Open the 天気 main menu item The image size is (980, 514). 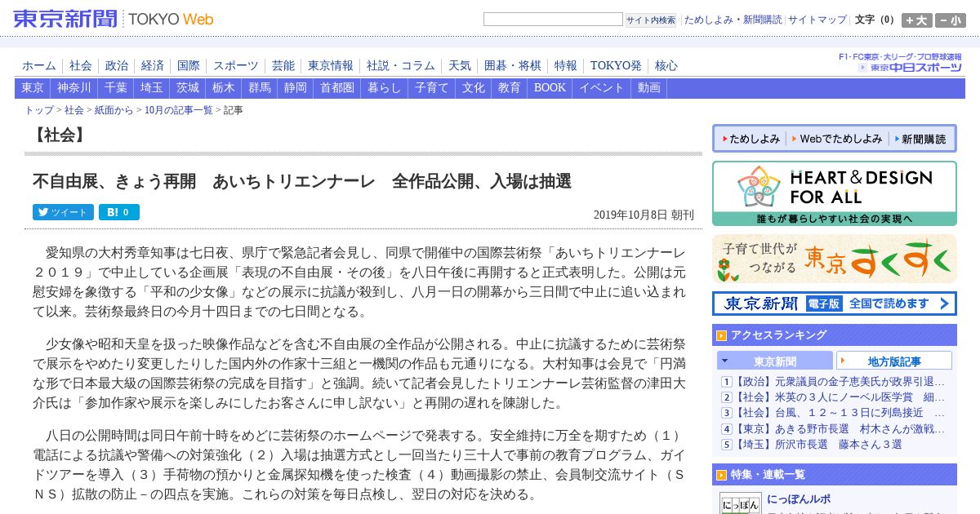pos(460,65)
